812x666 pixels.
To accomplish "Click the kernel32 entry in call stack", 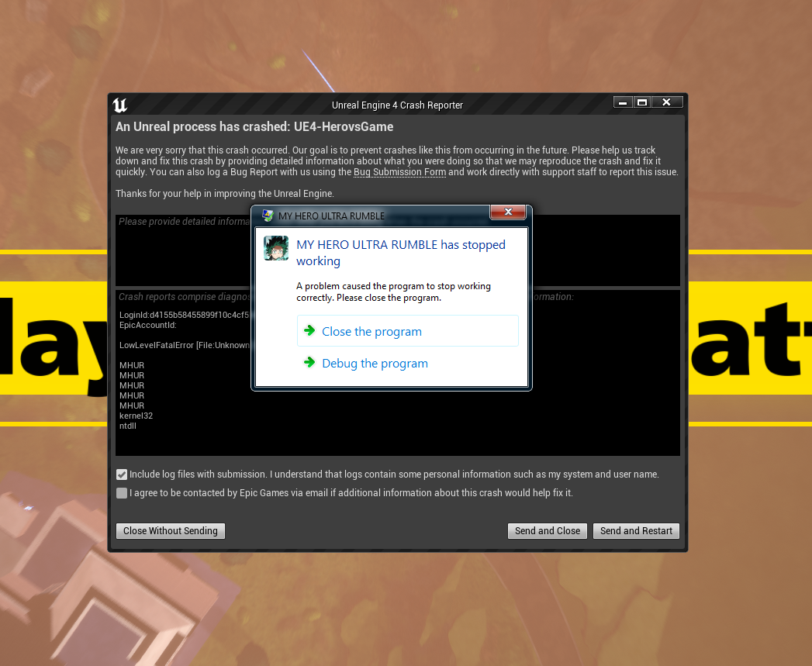I will [136, 416].
